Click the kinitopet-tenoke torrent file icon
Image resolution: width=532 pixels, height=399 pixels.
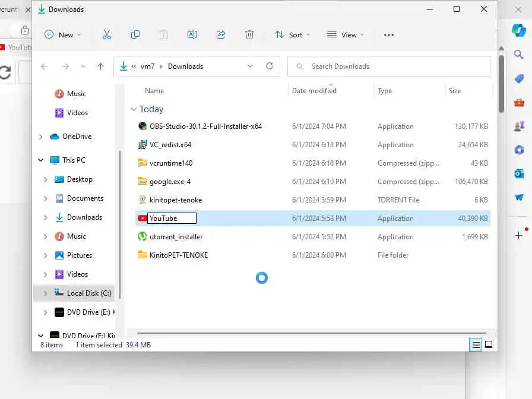pyautogui.click(x=142, y=200)
